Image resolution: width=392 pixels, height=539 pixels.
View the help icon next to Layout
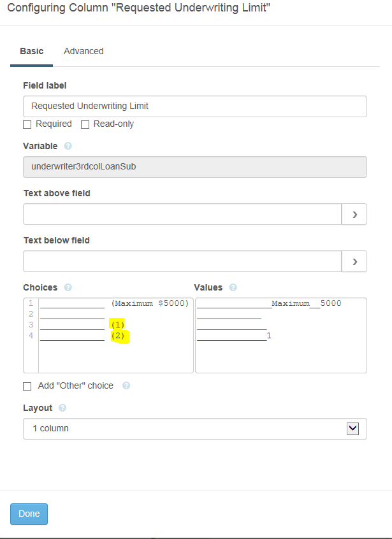(x=62, y=408)
